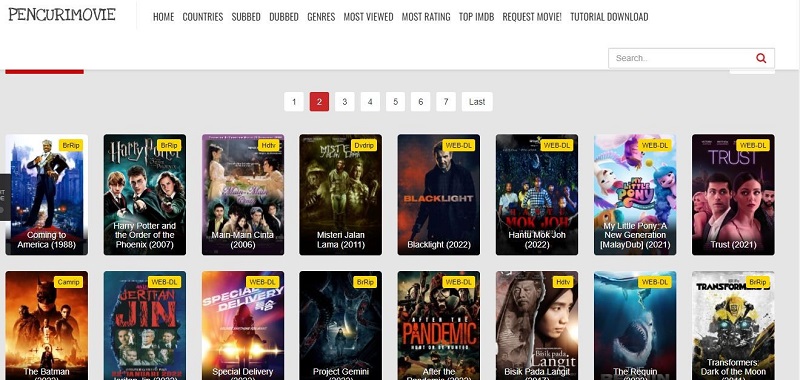Go to pagination page 5
This screenshot has width=800, height=380.
point(395,102)
